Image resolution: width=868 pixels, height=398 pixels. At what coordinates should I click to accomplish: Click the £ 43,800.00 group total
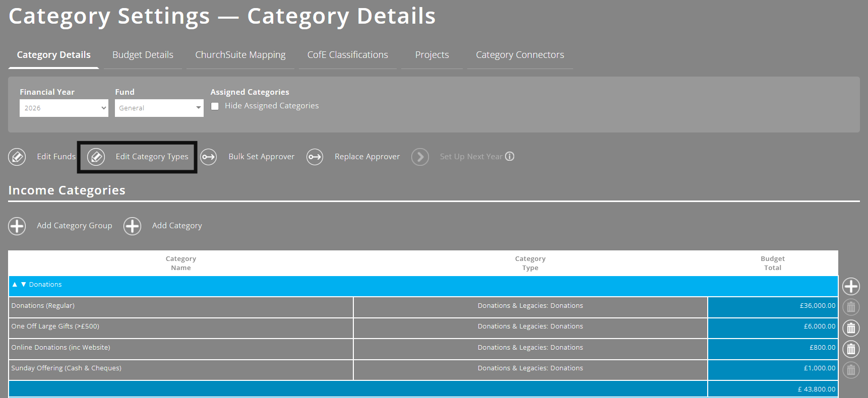[773, 389]
